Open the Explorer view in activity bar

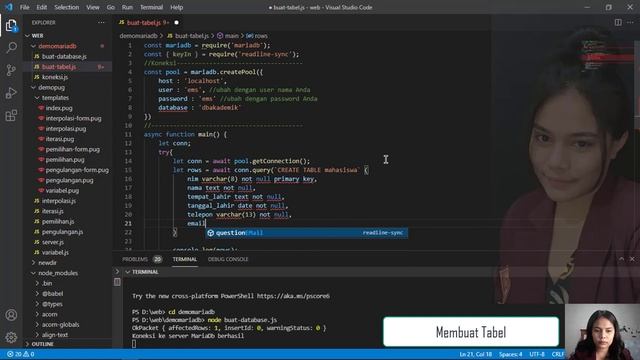click(11, 26)
